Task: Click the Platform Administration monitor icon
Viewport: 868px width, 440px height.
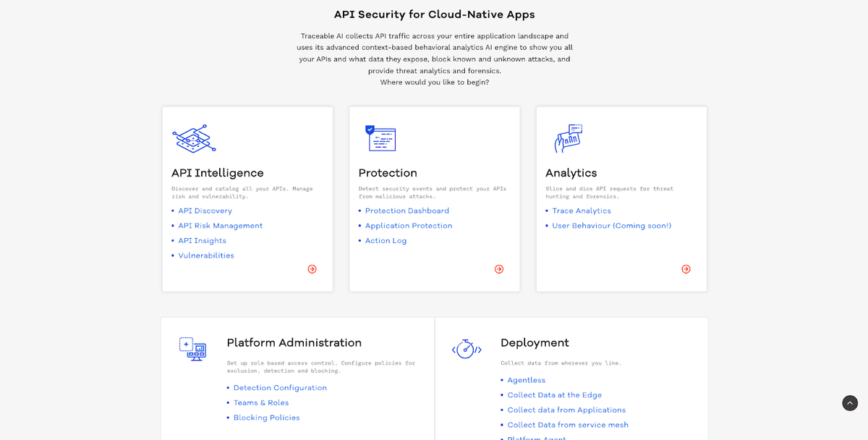Action: pyautogui.click(x=192, y=349)
